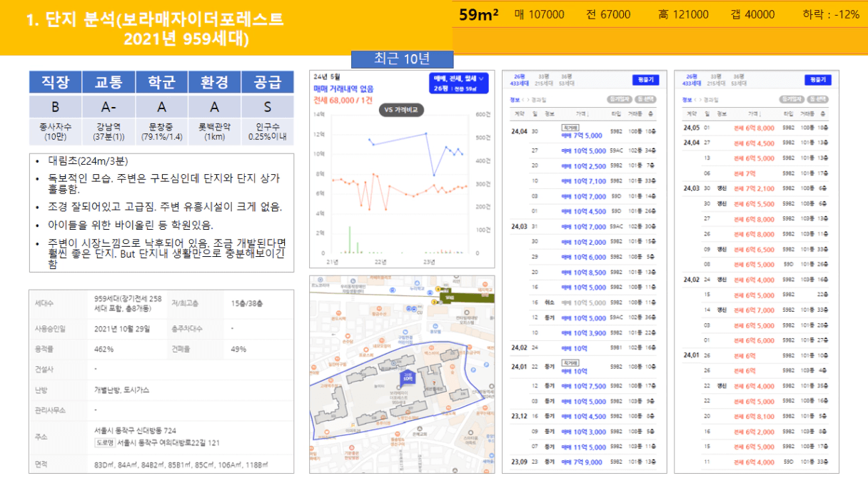This screenshot has height=488, width=868.
Task: Click the 하락 : -12% header value
Action: click(x=831, y=14)
